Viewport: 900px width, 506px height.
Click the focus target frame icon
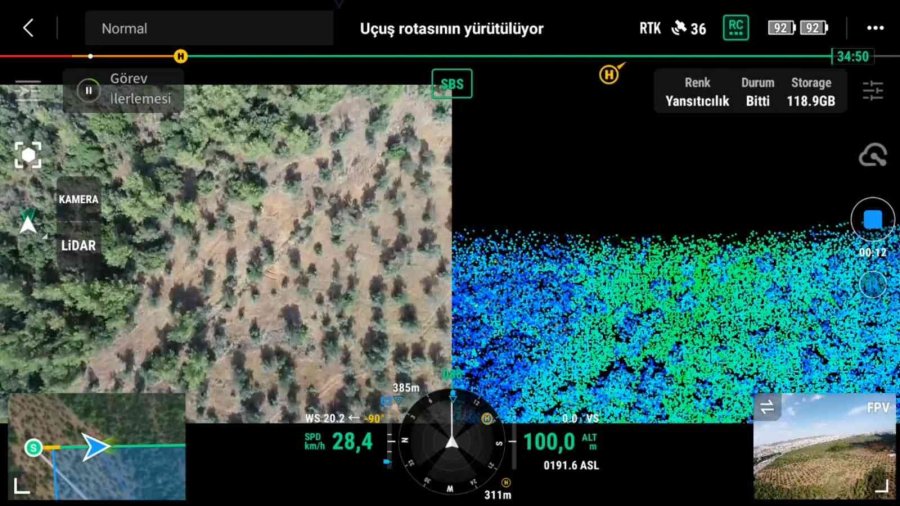coord(27,155)
